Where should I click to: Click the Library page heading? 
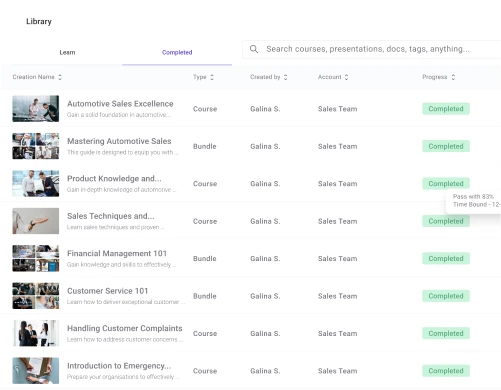[39, 21]
